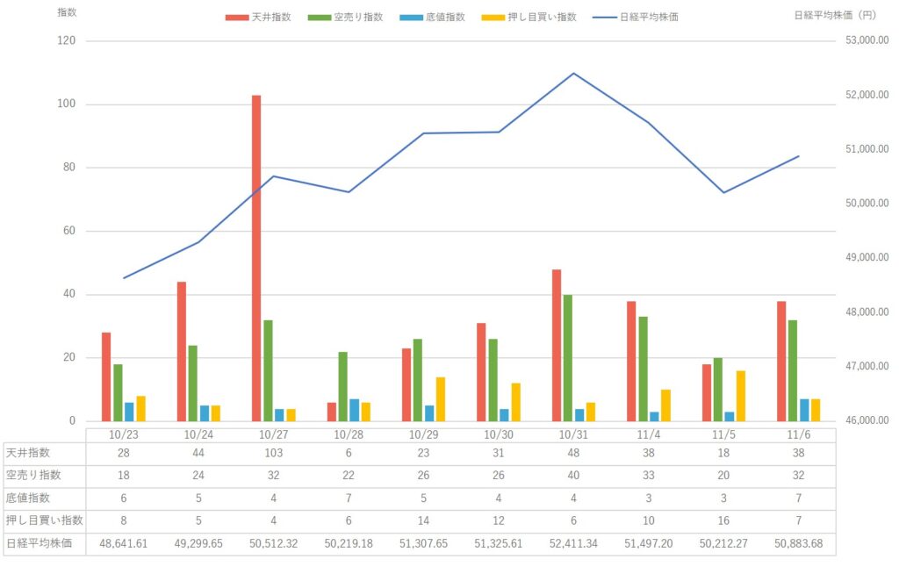The width and height of the screenshot is (899, 588).
Task: Click the table cell showing 52,411.34
Action: pos(573,544)
